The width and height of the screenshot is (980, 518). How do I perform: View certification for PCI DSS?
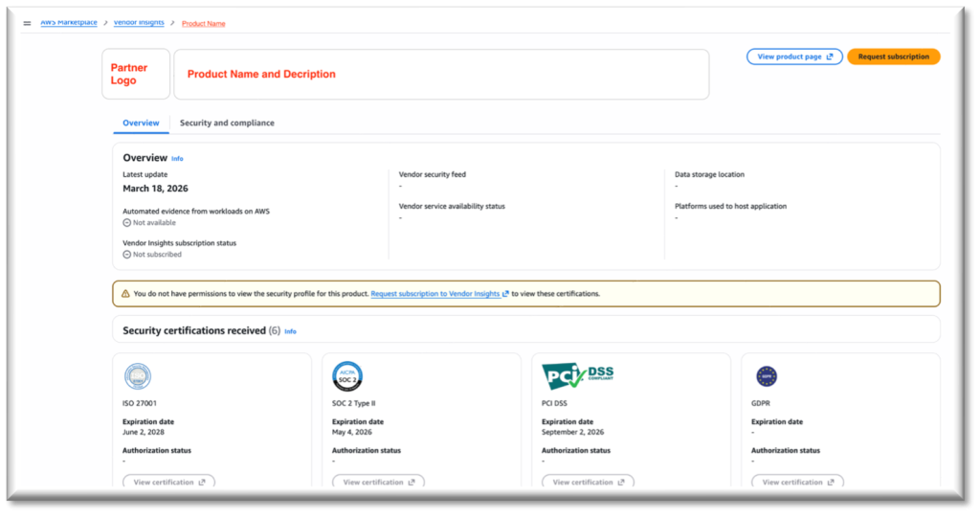pyautogui.click(x=589, y=482)
